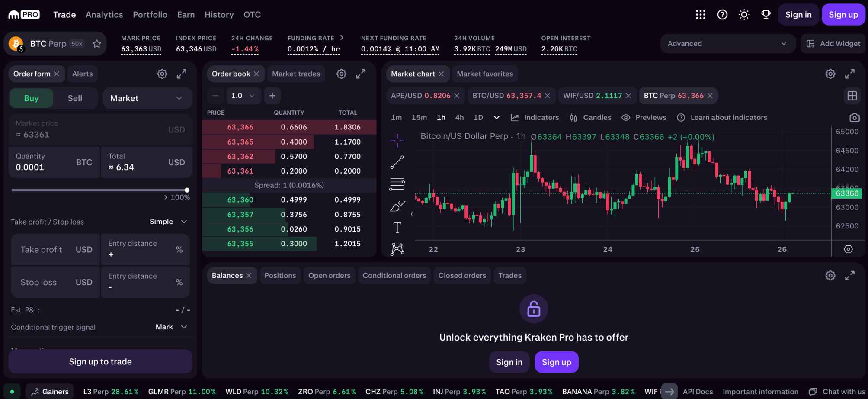The height and width of the screenshot is (399, 868).
Task: Click the Quantity BTC input field
Action: point(54,162)
